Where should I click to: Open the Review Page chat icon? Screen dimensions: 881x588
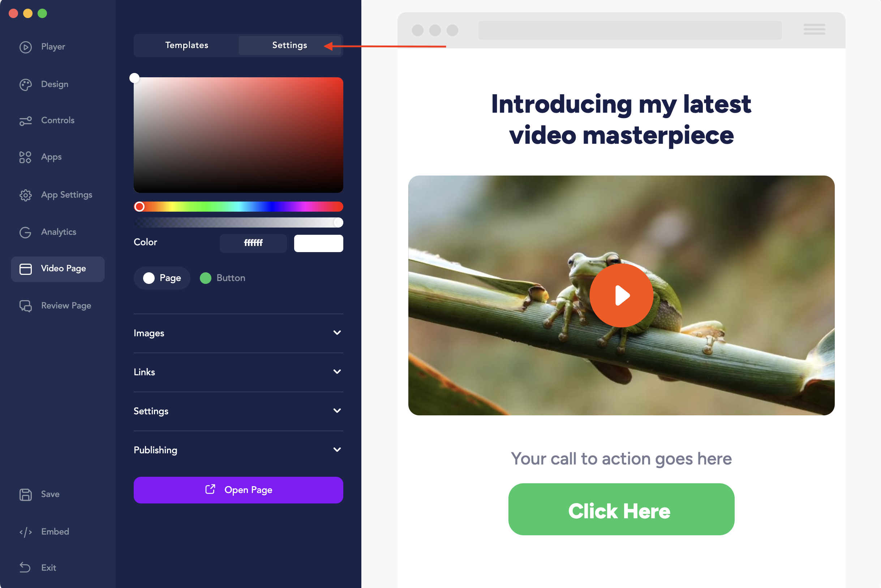point(26,306)
